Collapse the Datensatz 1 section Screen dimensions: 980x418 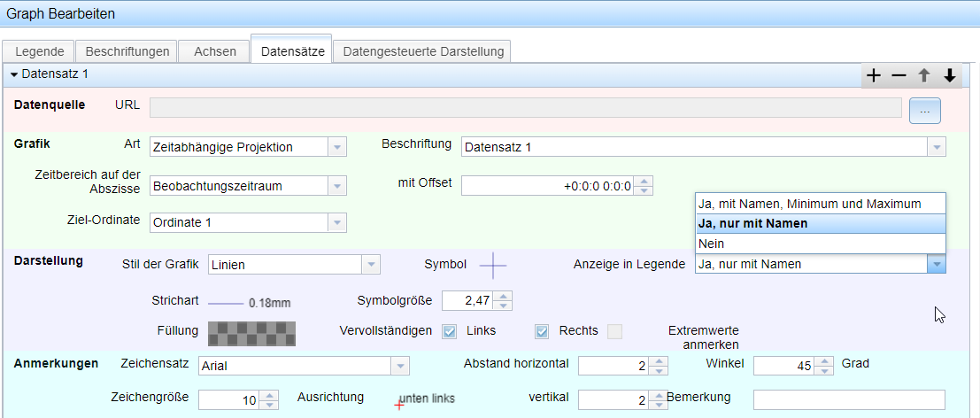(x=14, y=74)
